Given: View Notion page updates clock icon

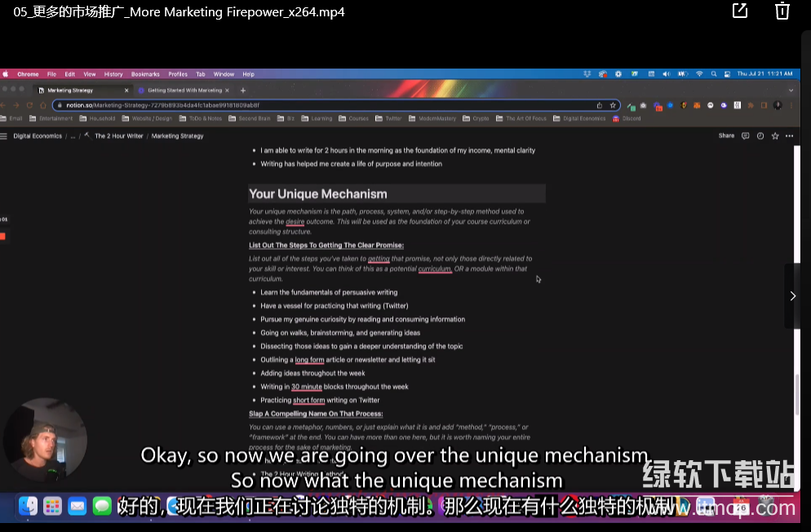Looking at the screenshot, I should [x=760, y=136].
